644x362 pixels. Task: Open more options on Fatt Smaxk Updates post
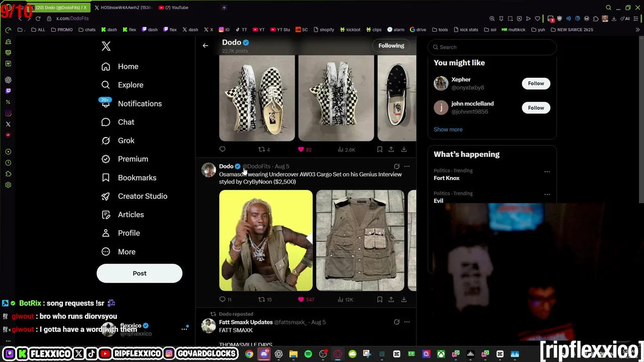(x=407, y=322)
